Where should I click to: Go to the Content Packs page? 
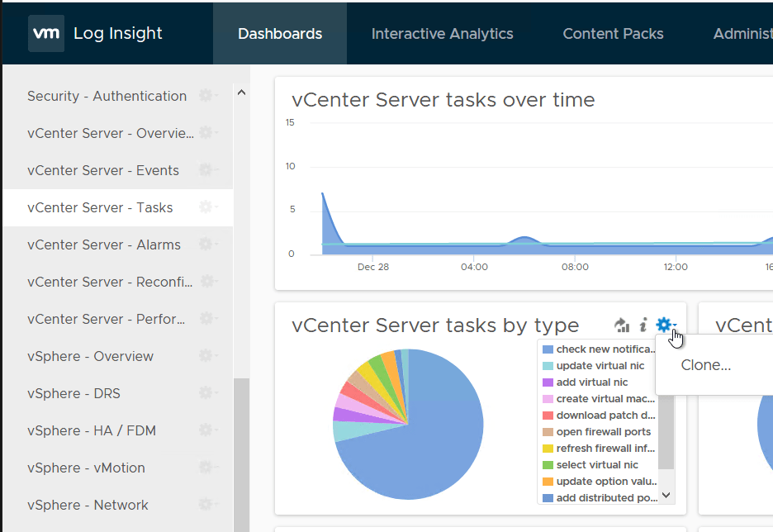pyautogui.click(x=613, y=34)
